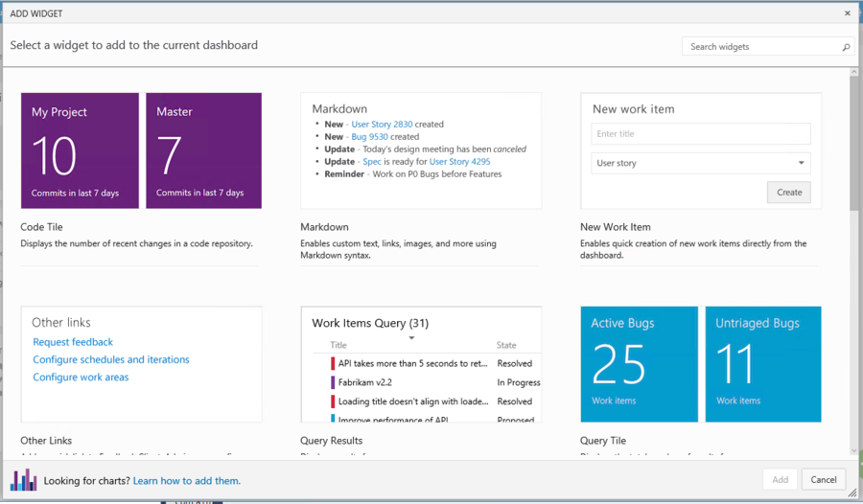
Task: Select the Fabrikam v2.2 work item row
Action: tap(427, 382)
